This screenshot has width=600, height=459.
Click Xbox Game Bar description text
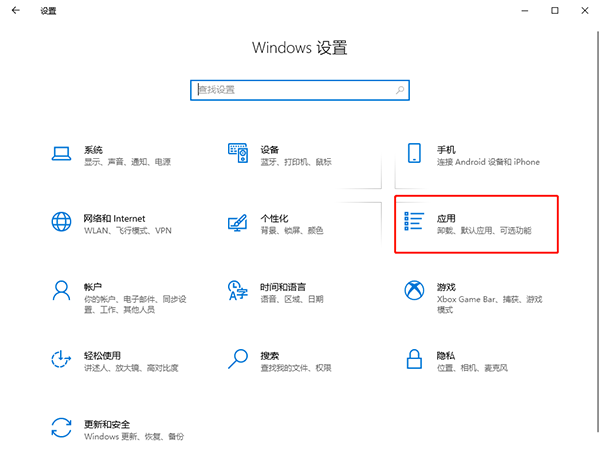pos(490,304)
